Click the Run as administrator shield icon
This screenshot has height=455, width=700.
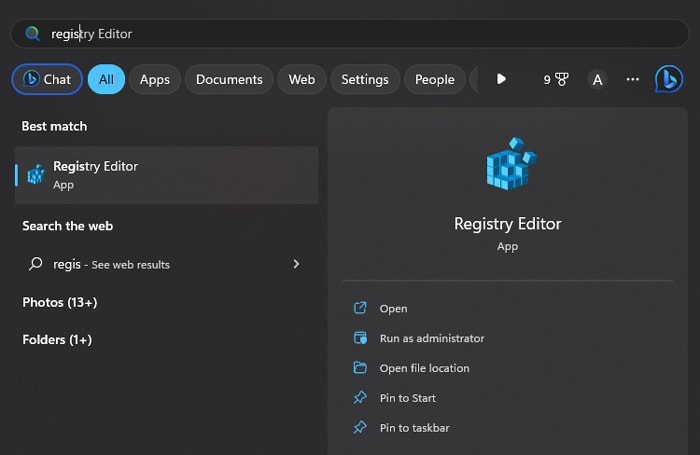point(360,338)
